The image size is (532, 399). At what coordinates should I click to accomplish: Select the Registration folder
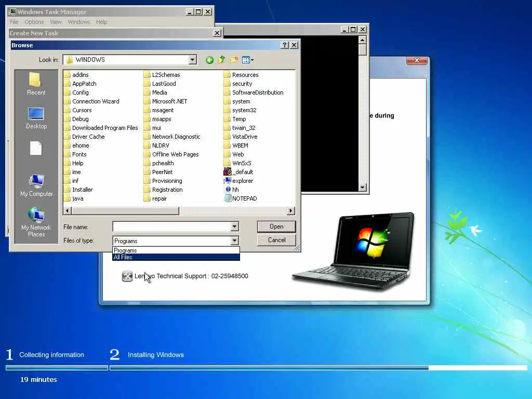(x=163, y=189)
